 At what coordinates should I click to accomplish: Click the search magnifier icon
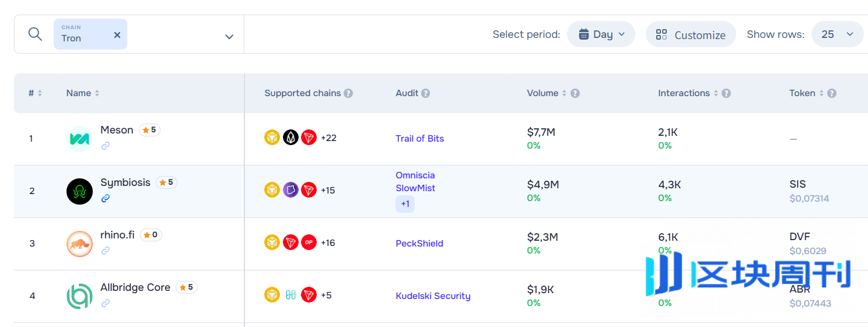(x=35, y=34)
